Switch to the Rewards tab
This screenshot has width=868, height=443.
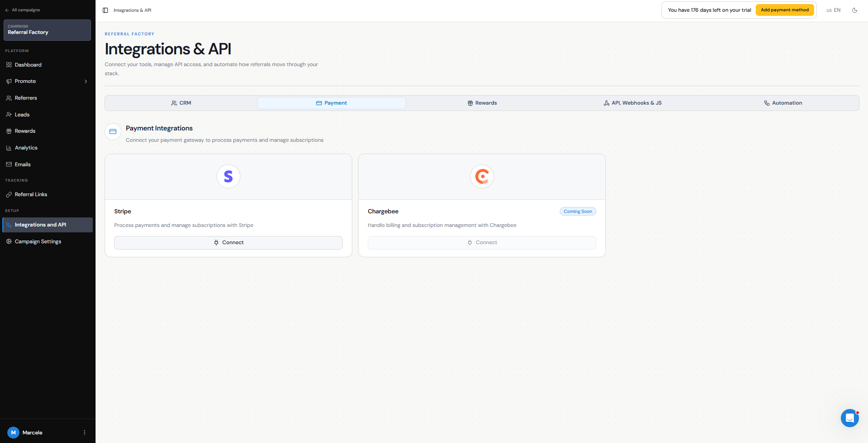(482, 103)
